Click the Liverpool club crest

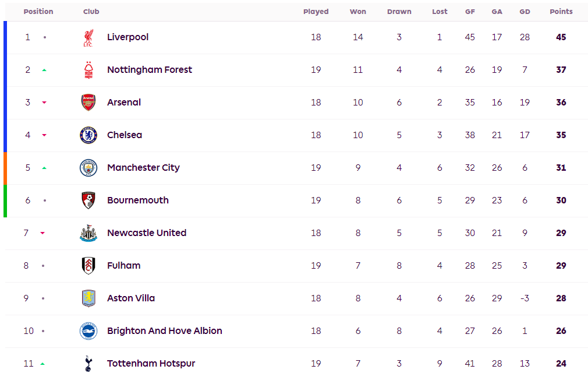(88, 37)
